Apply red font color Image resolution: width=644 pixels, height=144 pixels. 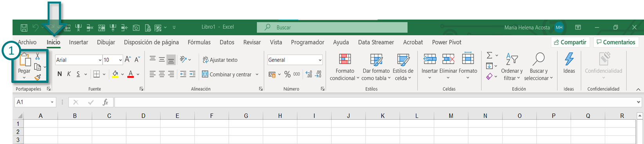tap(131, 74)
